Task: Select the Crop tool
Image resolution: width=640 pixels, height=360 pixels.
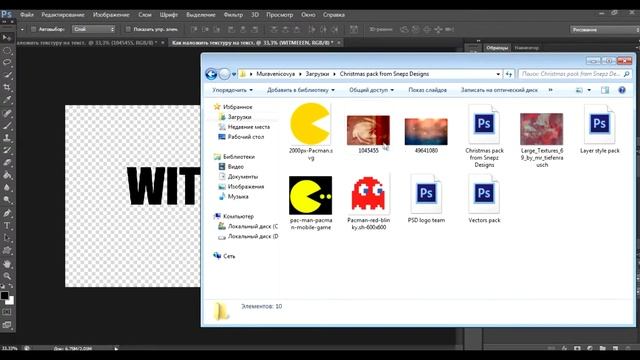Action: (7, 87)
